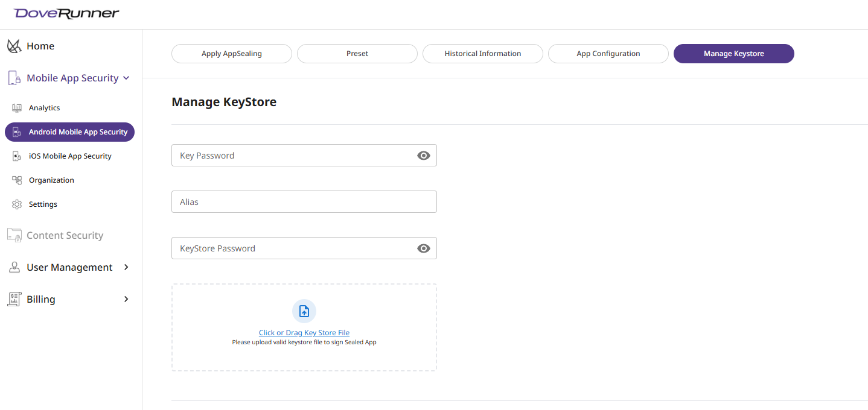Image resolution: width=868 pixels, height=410 pixels.
Task: Click the User Management person icon
Action: (x=14, y=267)
